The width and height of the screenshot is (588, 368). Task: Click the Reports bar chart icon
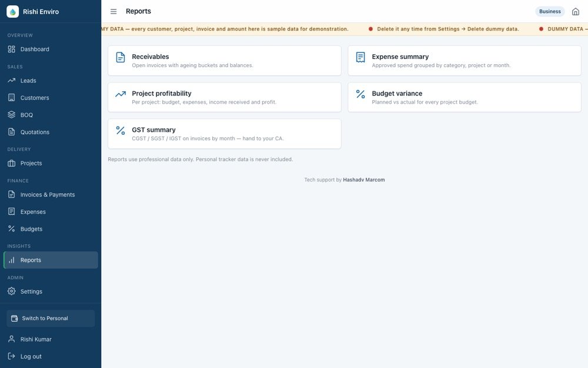(x=12, y=260)
